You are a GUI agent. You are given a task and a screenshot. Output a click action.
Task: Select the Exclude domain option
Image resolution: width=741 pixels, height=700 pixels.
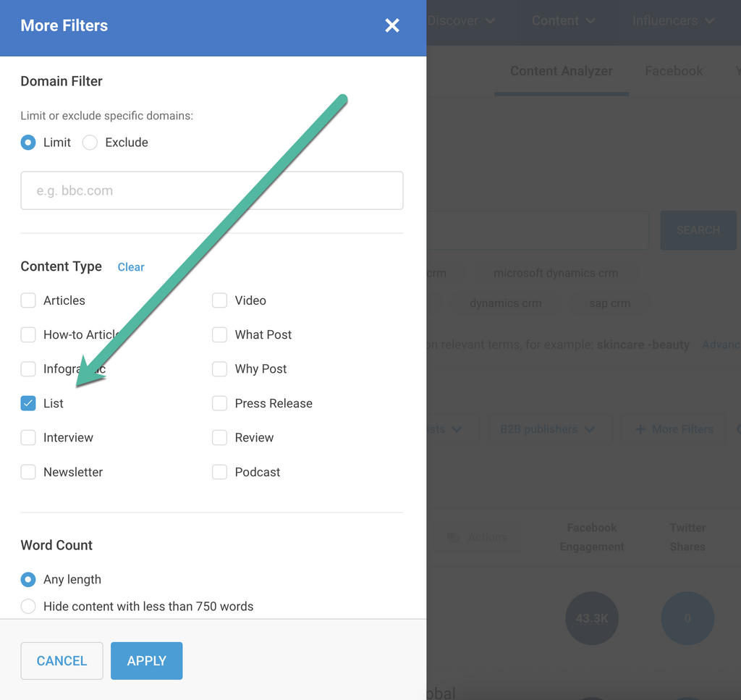90,143
